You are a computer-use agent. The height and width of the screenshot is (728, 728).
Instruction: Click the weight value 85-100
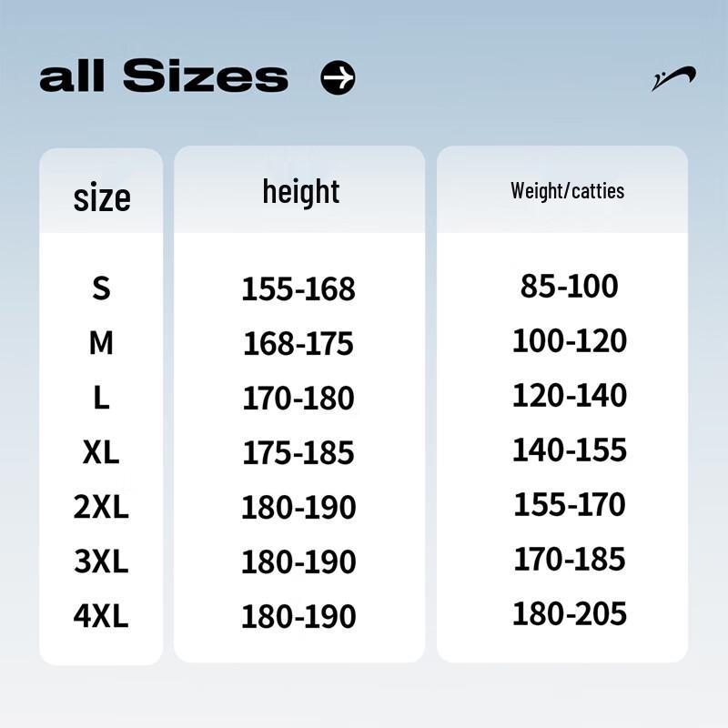(569, 287)
